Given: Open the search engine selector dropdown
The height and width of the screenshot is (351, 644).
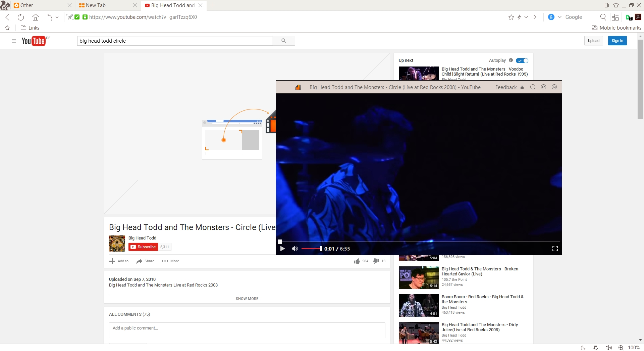Looking at the screenshot, I should point(559,17).
